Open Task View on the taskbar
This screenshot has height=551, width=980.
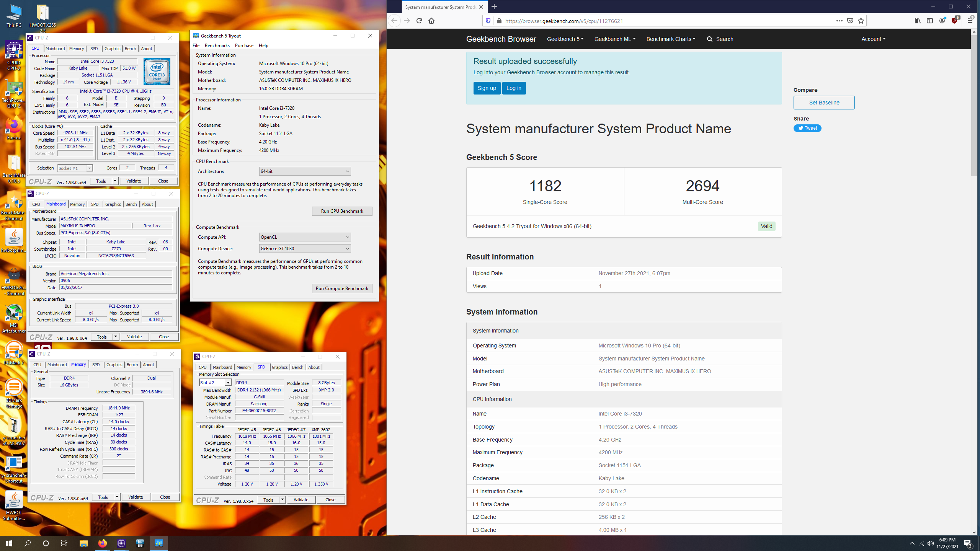click(64, 543)
